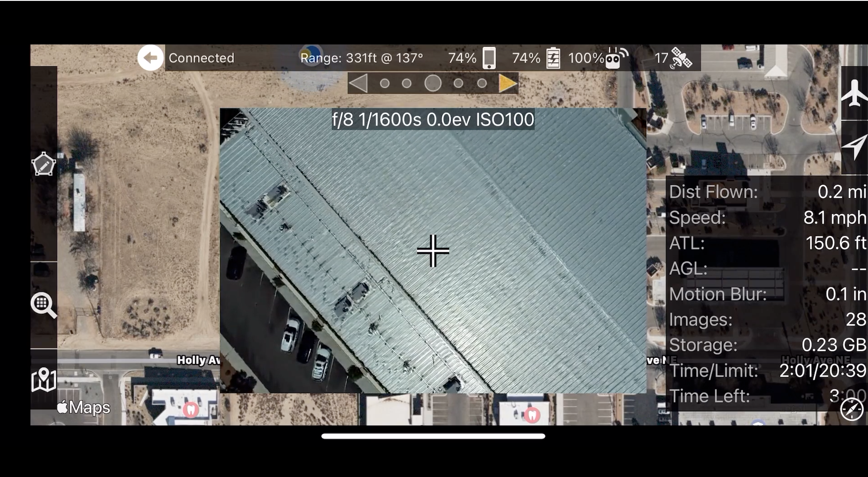Tap the location arrow icon

854,147
